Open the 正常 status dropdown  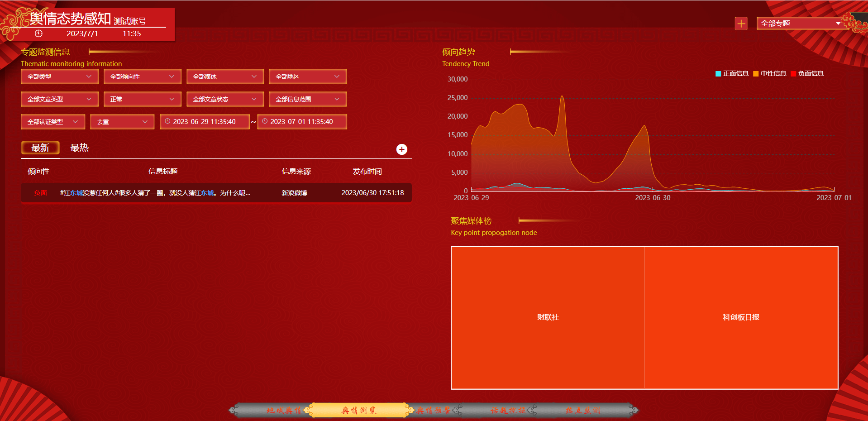click(x=143, y=99)
